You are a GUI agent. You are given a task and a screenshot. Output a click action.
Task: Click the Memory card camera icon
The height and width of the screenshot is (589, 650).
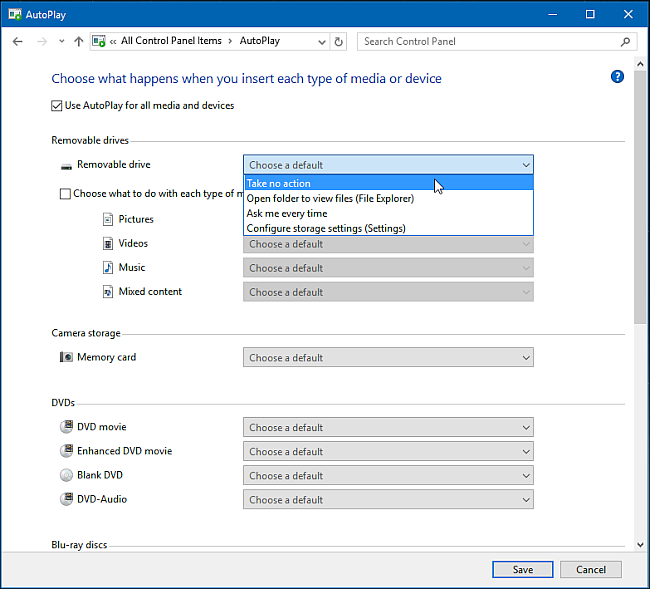point(66,357)
